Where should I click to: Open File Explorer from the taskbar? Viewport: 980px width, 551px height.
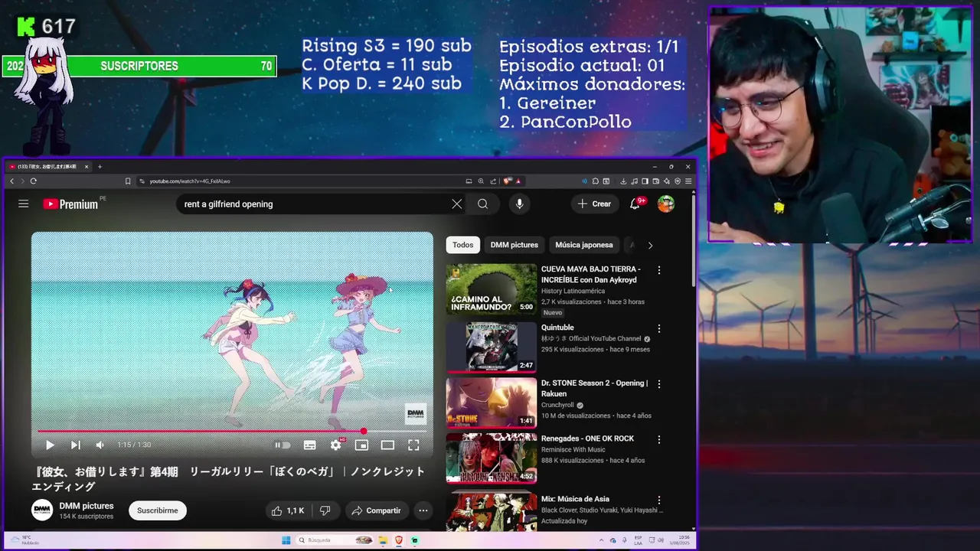tap(383, 540)
